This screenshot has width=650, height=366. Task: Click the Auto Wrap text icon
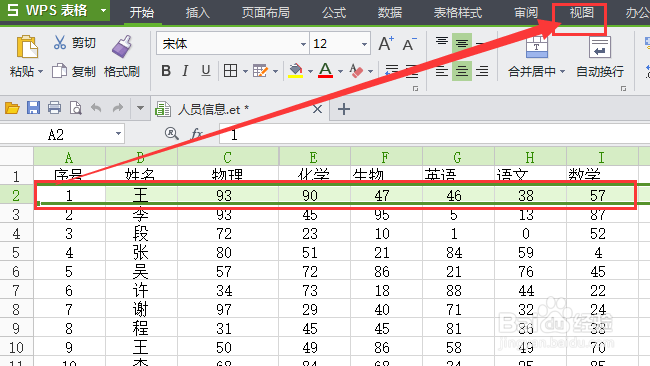coord(599,46)
